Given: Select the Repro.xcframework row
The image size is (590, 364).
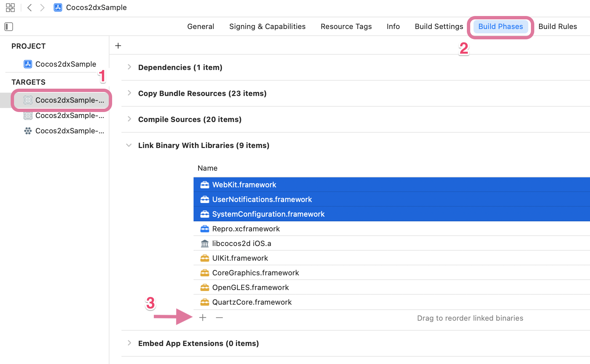Looking at the screenshot, I should click(392, 229).
